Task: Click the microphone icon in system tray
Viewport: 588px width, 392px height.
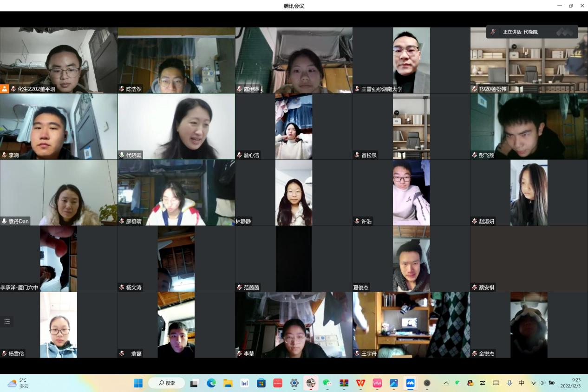Action: (509, 383)
